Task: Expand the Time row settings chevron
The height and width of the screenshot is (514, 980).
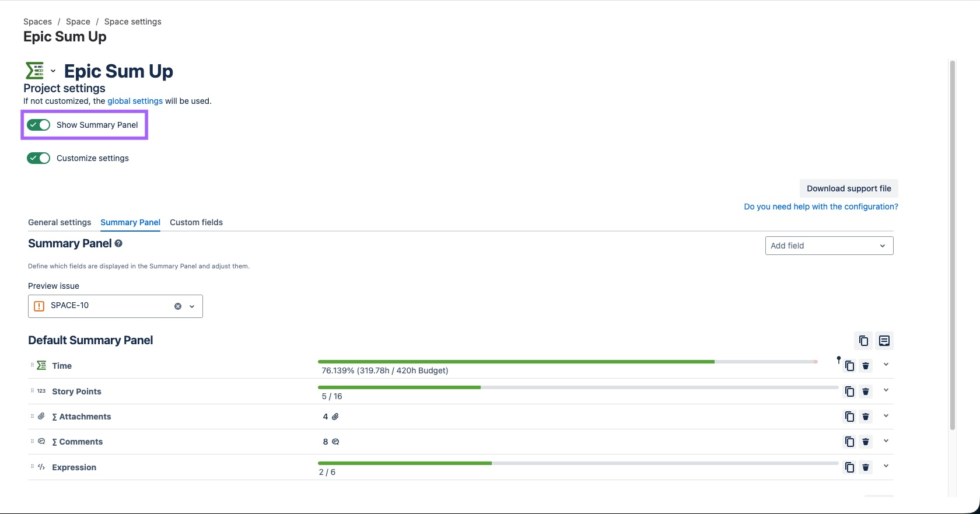Action: pos(886,365)
